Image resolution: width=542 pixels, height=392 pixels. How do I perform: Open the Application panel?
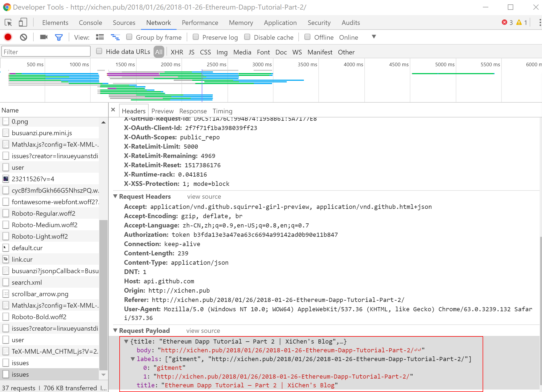pyautogui.click(x=280, y=23)
